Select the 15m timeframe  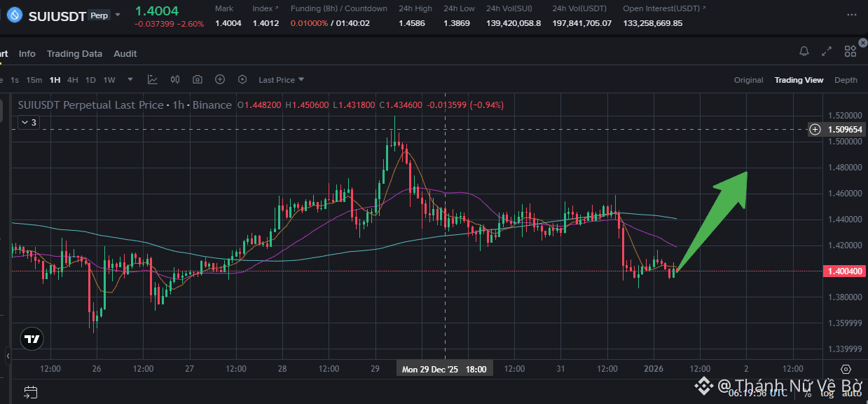click(x=34, y=80)
